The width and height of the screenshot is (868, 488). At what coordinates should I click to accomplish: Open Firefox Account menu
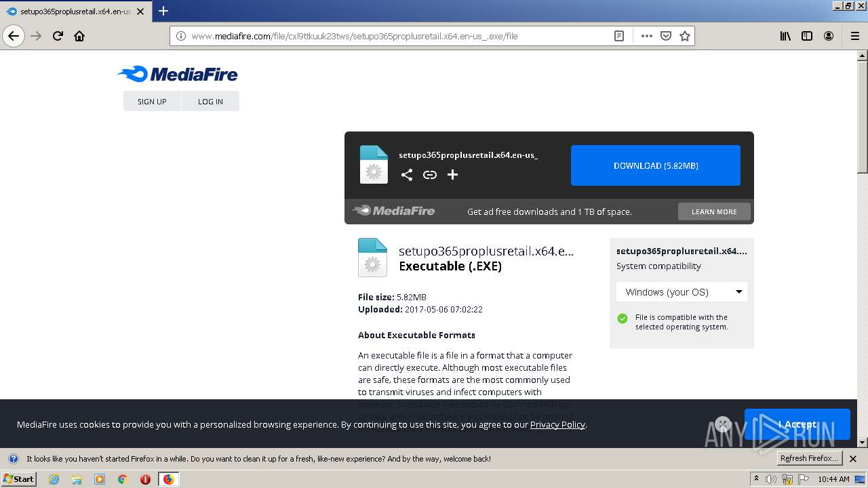(x=829, y=36)
